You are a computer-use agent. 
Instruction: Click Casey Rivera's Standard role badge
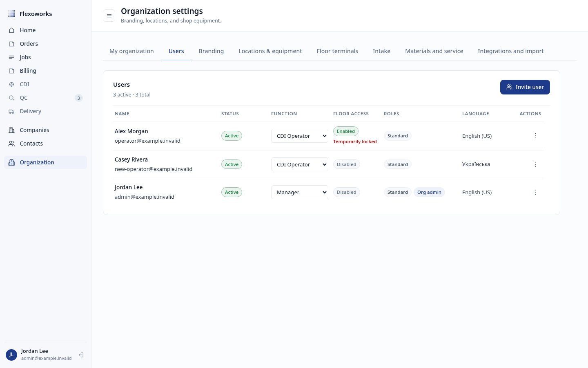[x=397, y=164]
